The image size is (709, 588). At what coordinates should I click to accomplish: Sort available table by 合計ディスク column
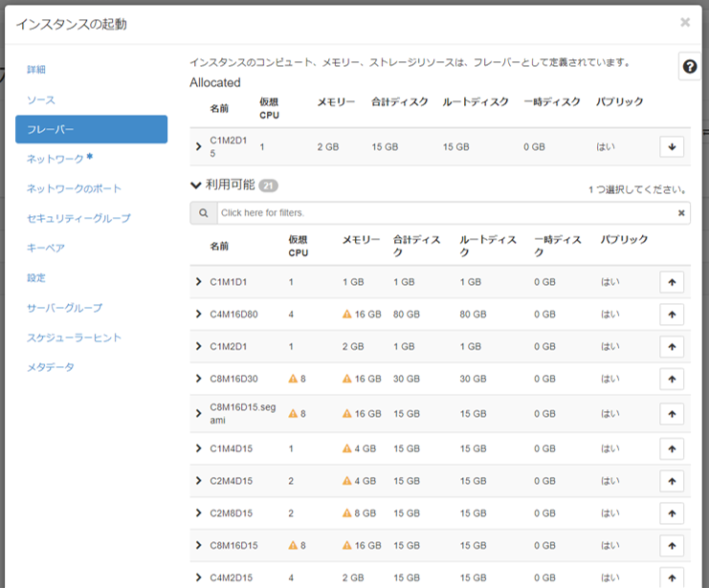click(x=416, y=246)
